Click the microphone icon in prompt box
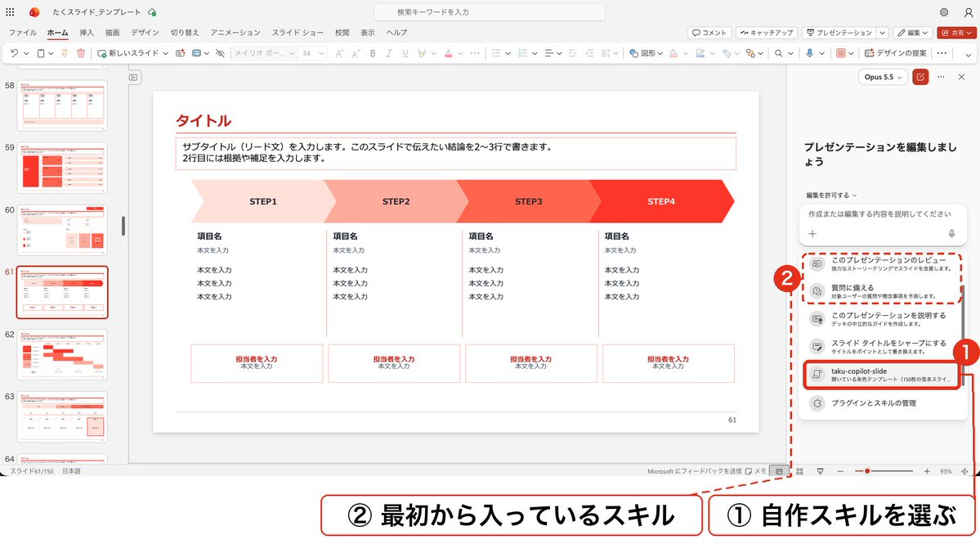Image resolution: width=980 pixels, height=553 pixels. [951, 233]
